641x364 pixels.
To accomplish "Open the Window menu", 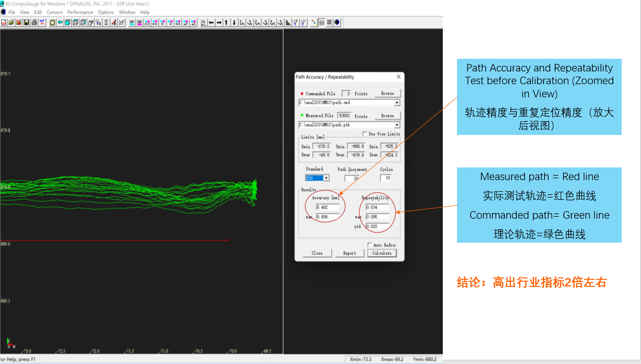I will (127, 12).
